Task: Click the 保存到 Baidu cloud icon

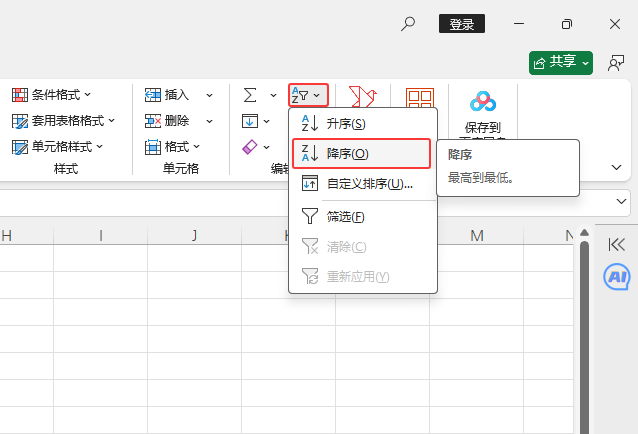Action: click(483, 101)
